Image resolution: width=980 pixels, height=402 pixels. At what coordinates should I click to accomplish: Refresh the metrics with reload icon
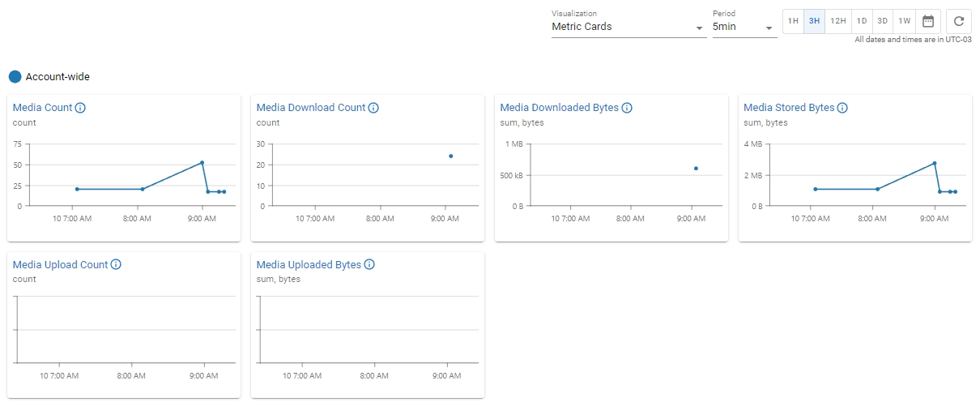pos(959,21)
